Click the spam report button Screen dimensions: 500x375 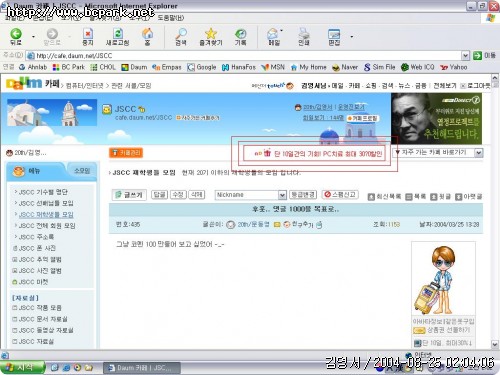(x=340, y=194)
